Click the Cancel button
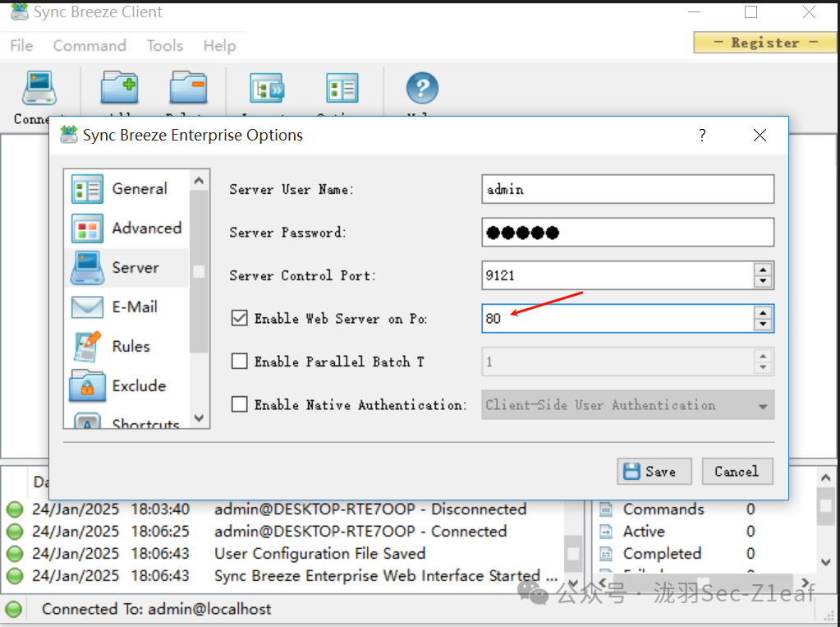840x627 pixels. pos(737,472)
